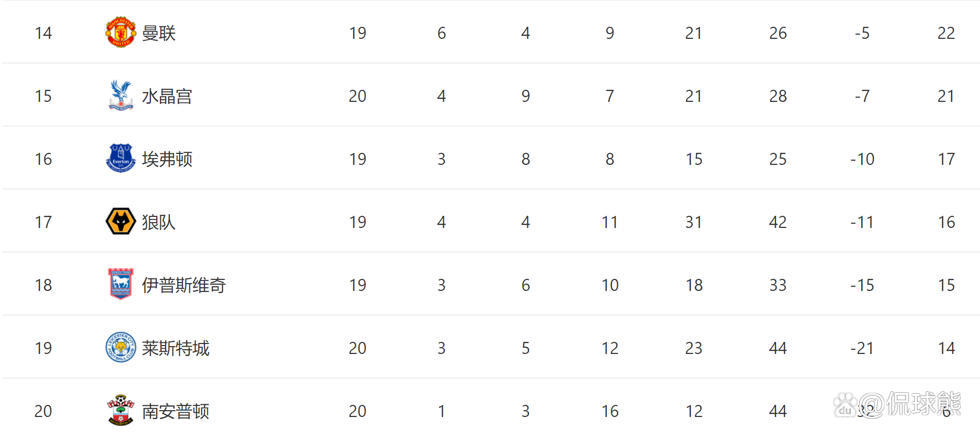Click the 伊普斯维奇 team name
980x438 pixels.
click(183, 285)
